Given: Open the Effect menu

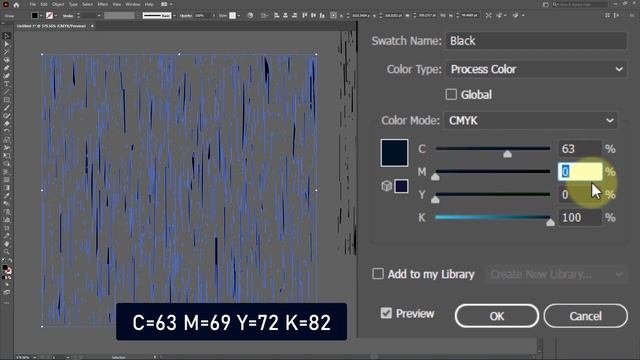Looking at the screenshot, I should 102,4.
